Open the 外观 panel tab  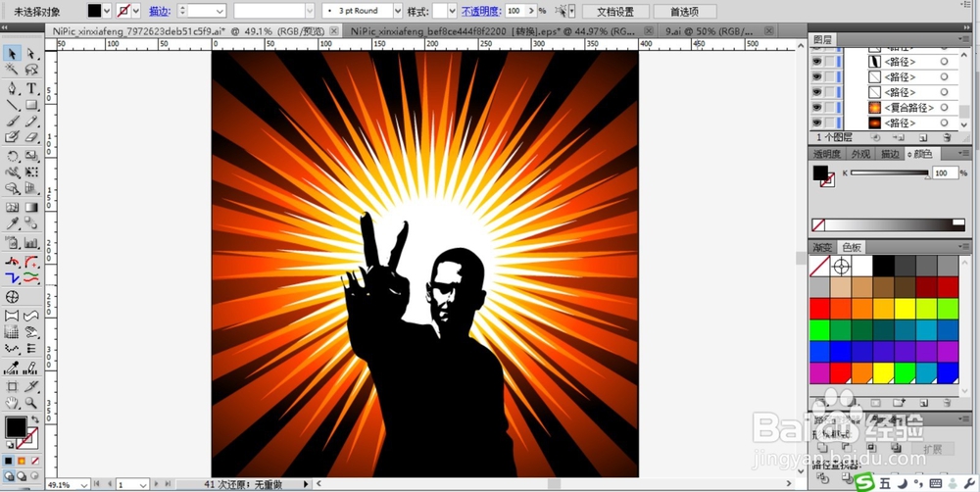click(860, 154)
